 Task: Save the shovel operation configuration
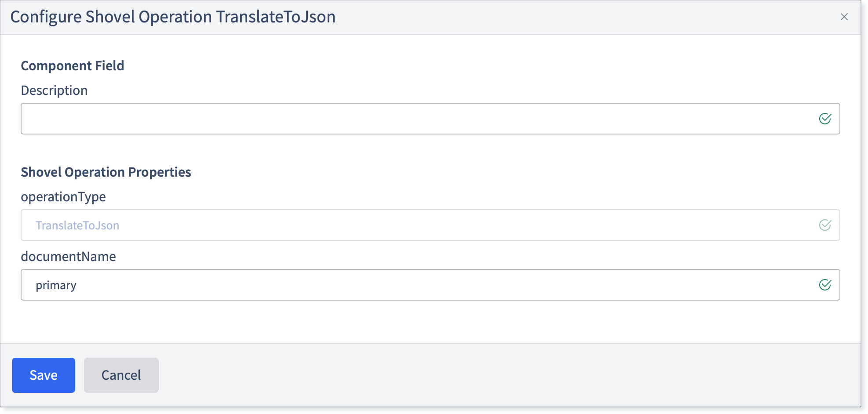pyautogui.click(x=44, y=375)
